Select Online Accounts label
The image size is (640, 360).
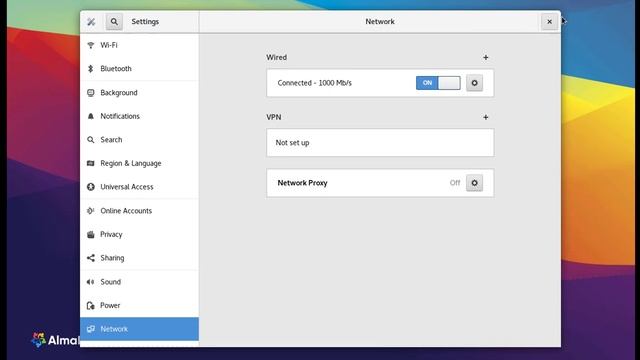pos(126,211)
